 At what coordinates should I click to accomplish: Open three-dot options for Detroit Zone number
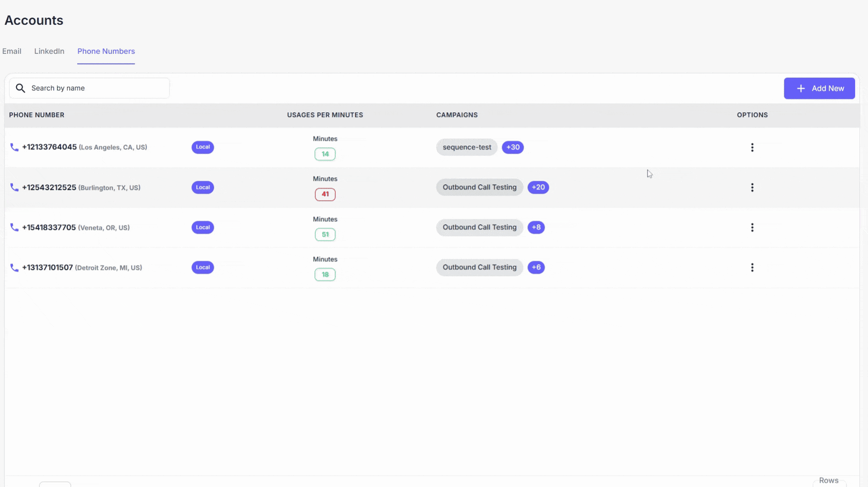(752, 267)
